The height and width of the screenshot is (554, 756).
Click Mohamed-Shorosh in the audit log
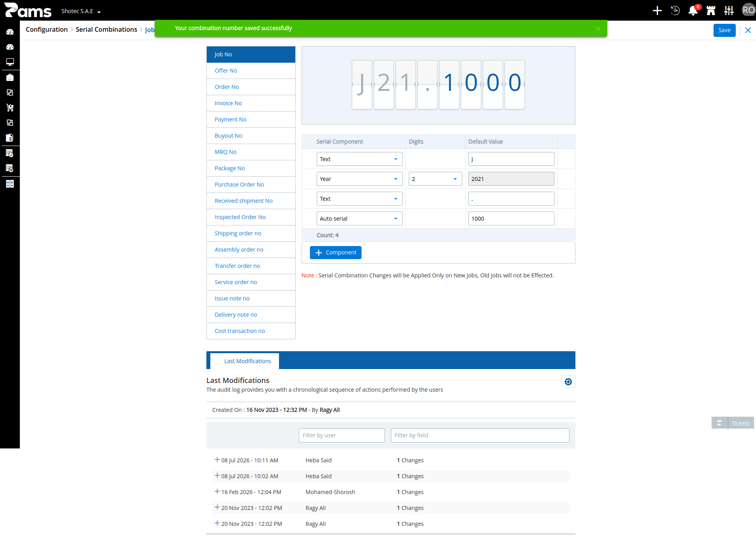click(330, 492)
